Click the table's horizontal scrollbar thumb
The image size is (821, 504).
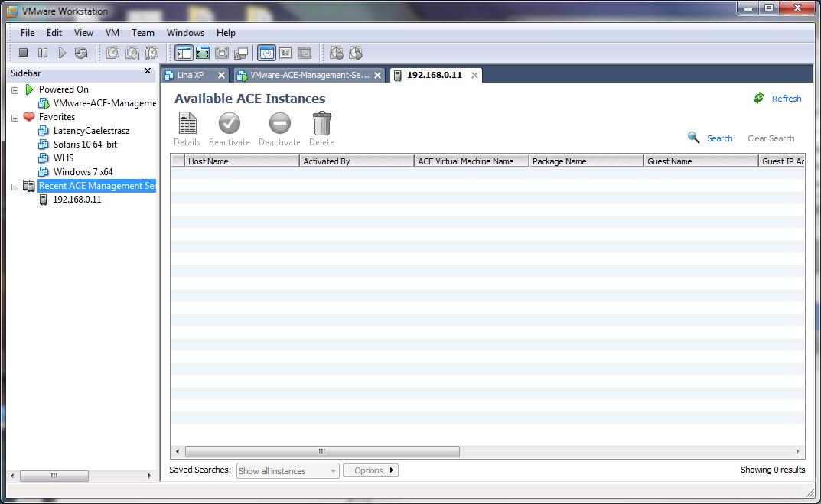(x=321, y=451)
